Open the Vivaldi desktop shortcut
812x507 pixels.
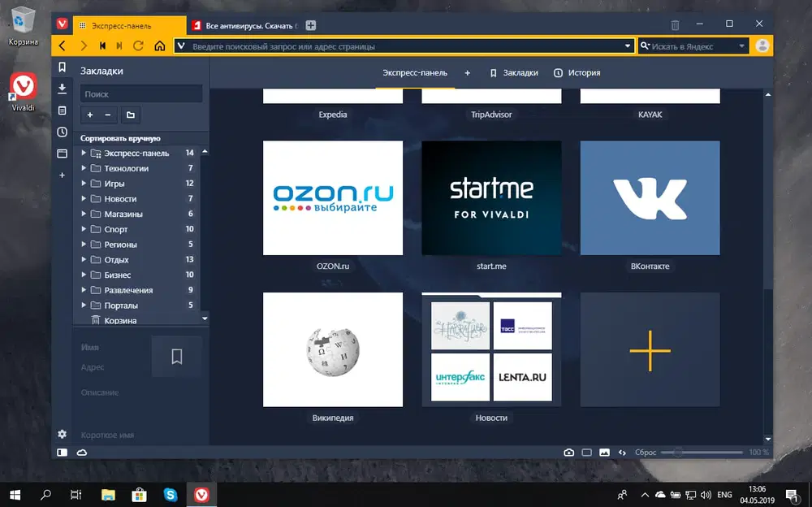24,92
